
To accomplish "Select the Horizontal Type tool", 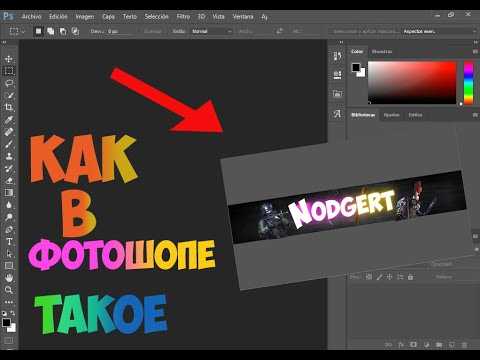I will point(9,241).
